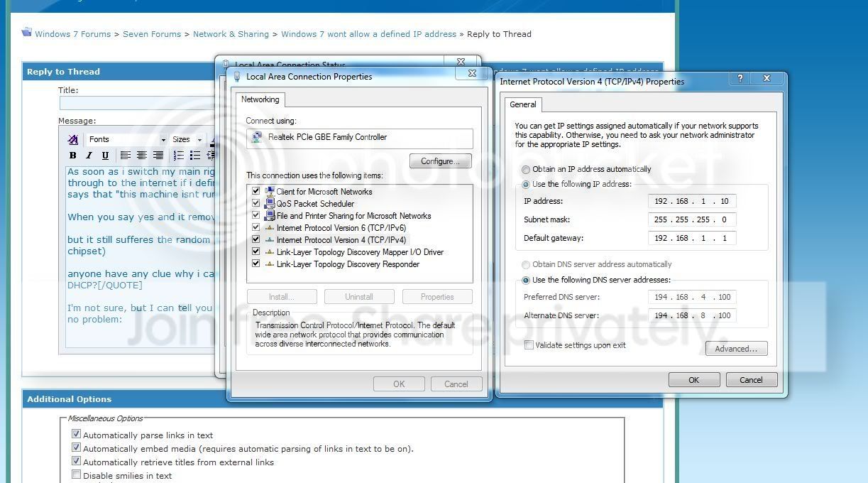
Task: Click the help question mark button of IPv4 Properties
Action: [x=740, y=78]
